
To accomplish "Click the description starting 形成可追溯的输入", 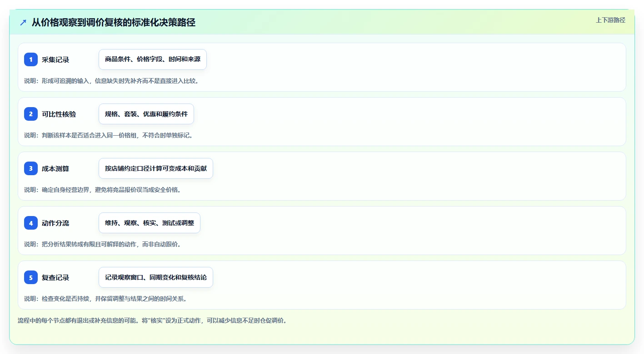I will pos(111,81).
